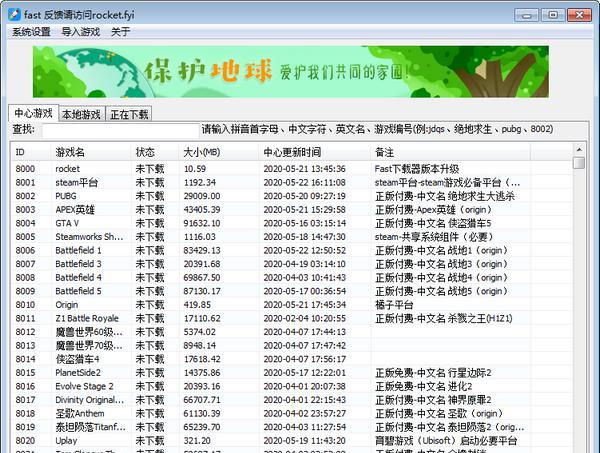Maximize the fast window
This screenshot has height=453, width=600.
pyautogui.click(x=553, y=15)
